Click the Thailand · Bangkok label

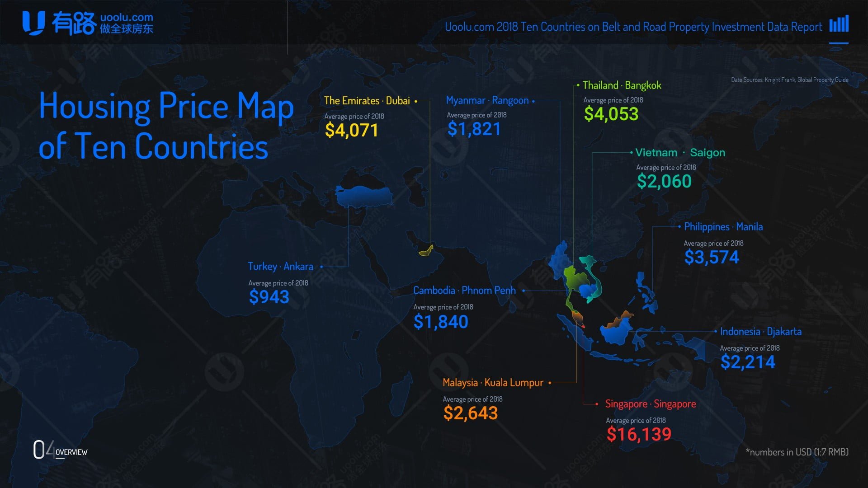(622, 85)
